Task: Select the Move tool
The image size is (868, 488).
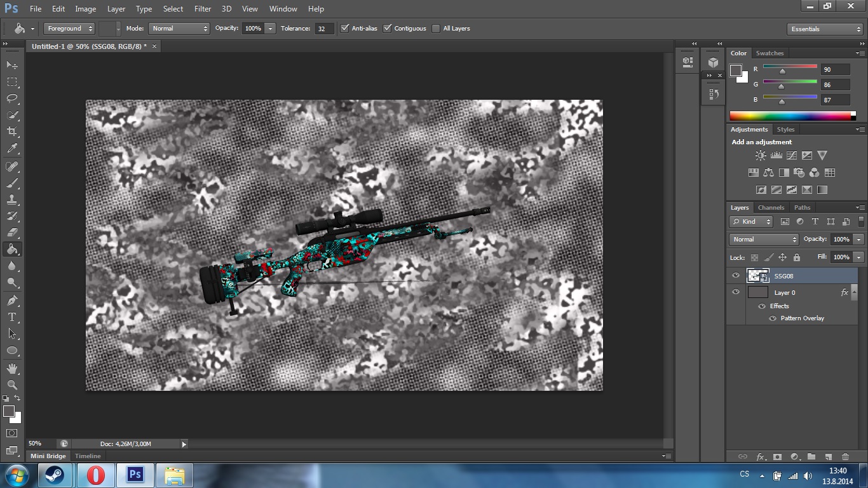Action: click(12, 65)
